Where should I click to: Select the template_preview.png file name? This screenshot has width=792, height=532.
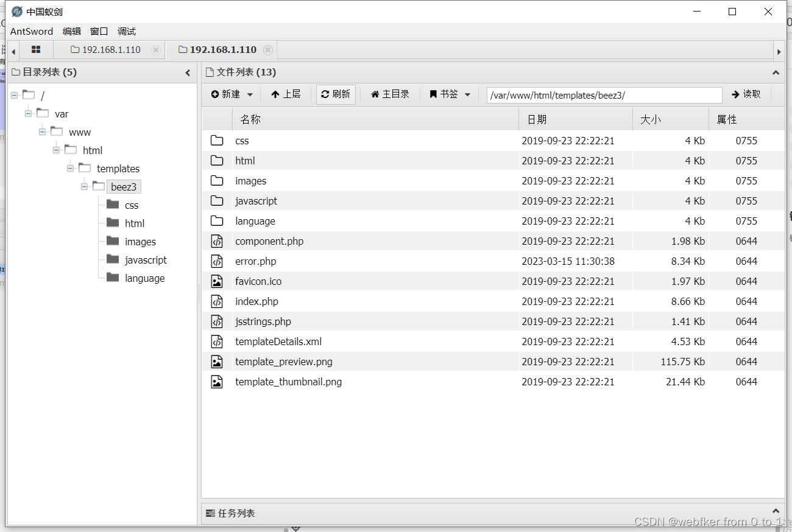pyautogui.click(x=284, y=362)
